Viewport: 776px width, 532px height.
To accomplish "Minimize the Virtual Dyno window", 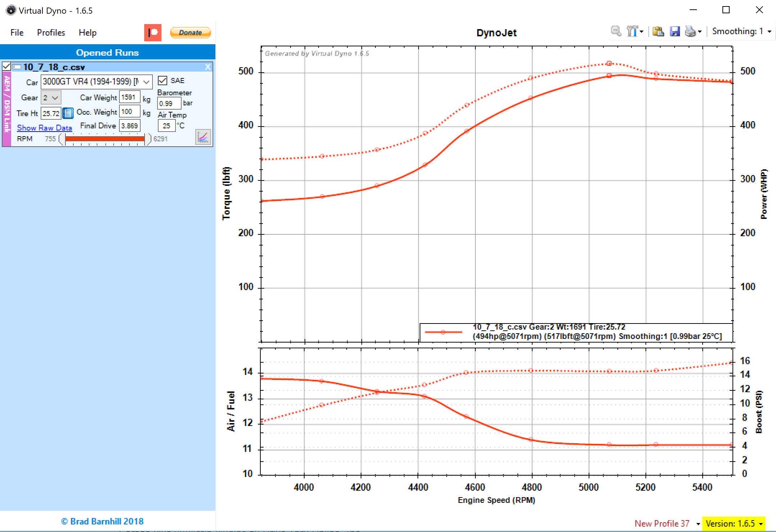I will pyautogui.click(x=693, y=10).
